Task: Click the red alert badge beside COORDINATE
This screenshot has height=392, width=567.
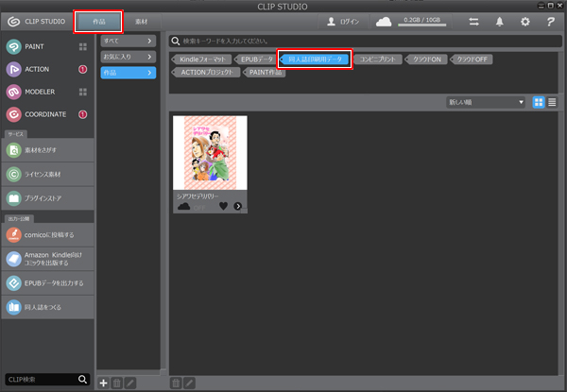Action: 83,114
